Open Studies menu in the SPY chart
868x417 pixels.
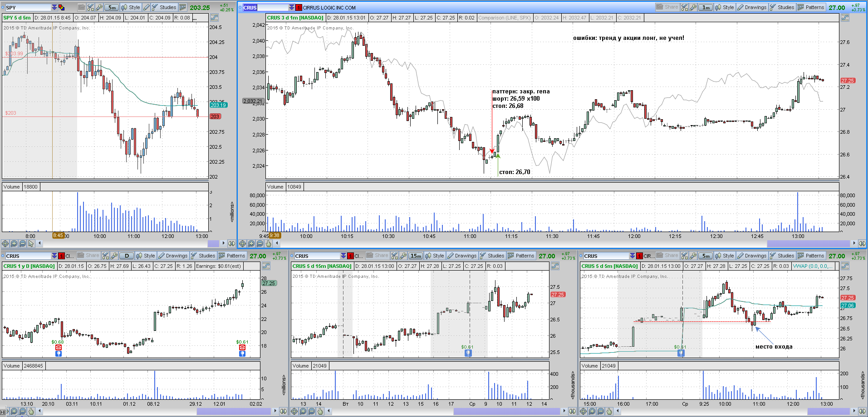tap(164, 7)
